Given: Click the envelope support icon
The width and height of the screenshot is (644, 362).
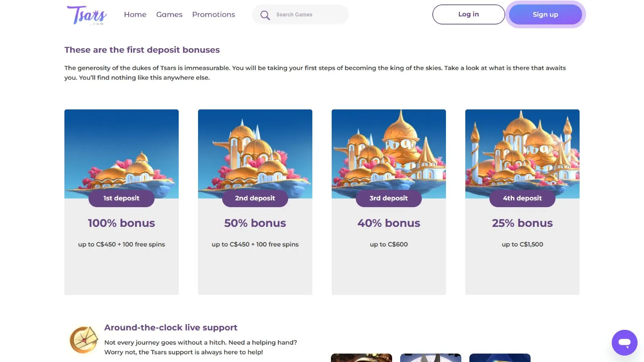Looking at the screenshot, I should 84,340.
